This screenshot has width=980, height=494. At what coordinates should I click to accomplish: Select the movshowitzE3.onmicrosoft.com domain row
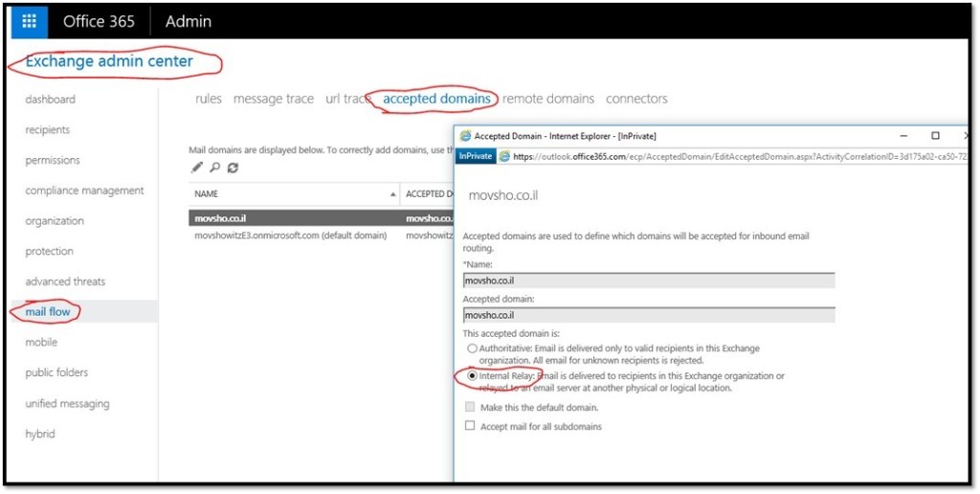[290, 236]
